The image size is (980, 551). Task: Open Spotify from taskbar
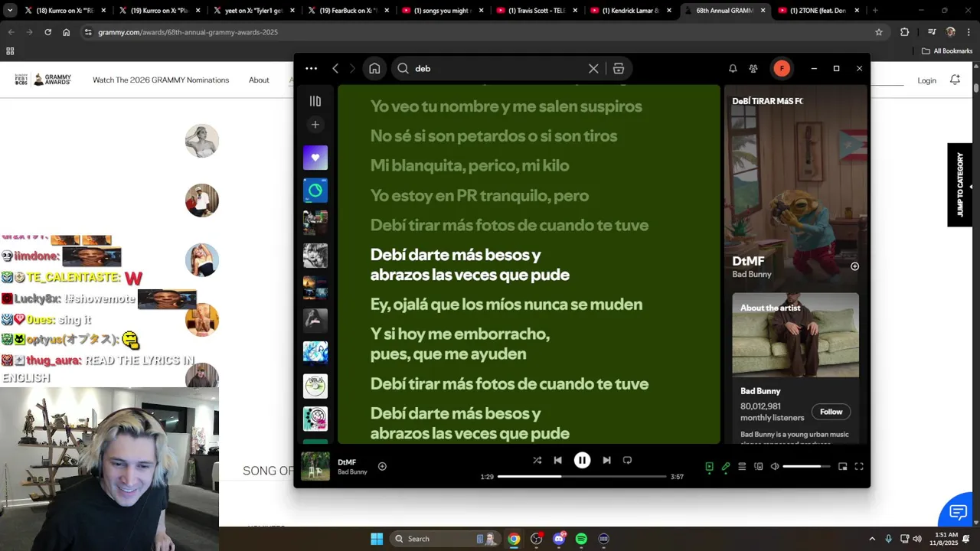(581, 539)
